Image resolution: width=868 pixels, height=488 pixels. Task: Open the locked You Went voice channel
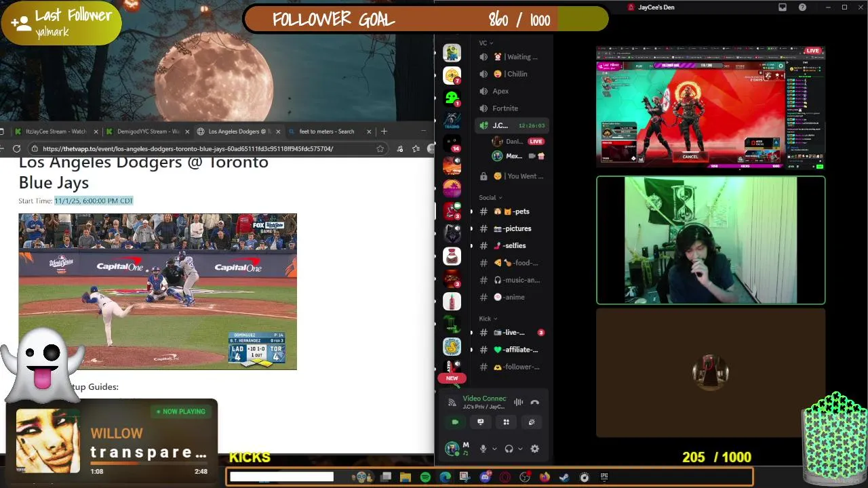click(x=512, y=176)
